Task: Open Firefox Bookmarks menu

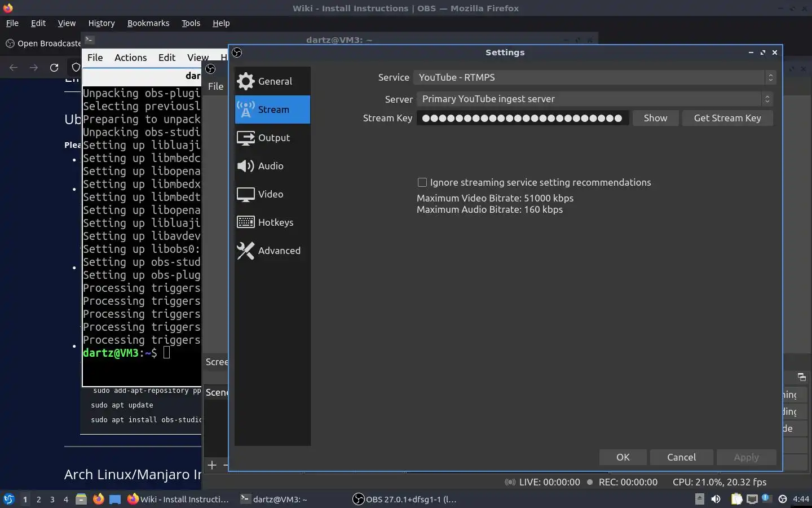Action: (148, 23)
